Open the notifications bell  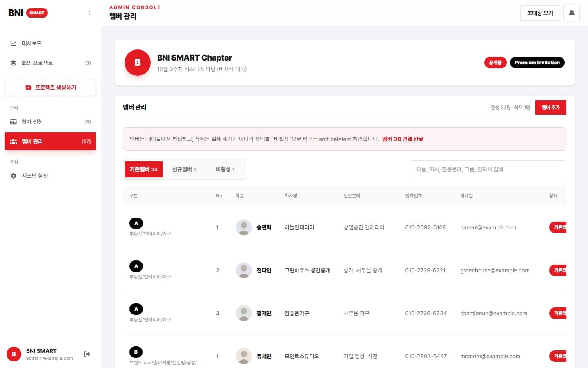(x=572, y=13)
